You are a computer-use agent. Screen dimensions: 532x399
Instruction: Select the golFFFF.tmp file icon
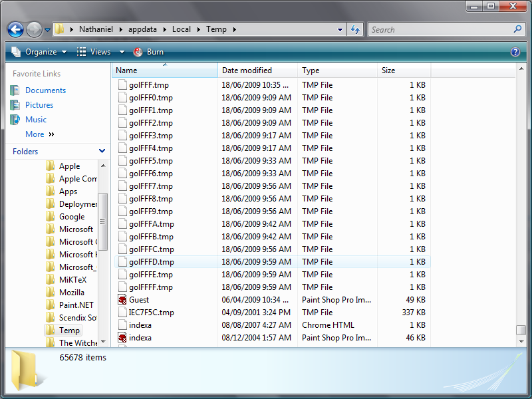(x=122, y=287)
